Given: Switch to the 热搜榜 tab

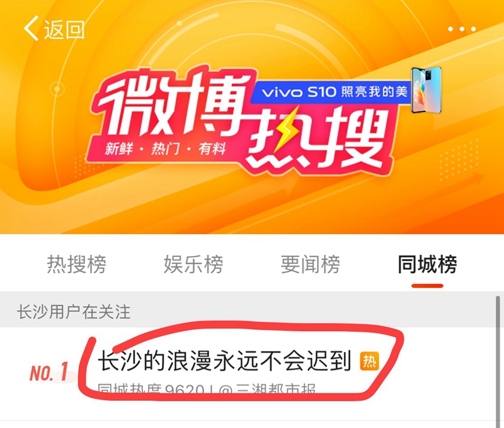Looking at the screenshot, I should (x=76, y=264).
